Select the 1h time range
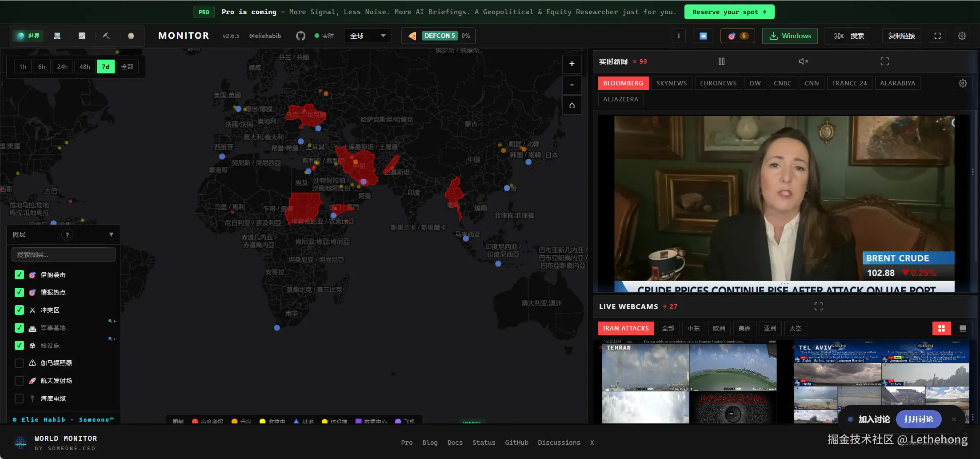Image resolution: width=980 pixels, height=459 pixels. tap(23, 67)
